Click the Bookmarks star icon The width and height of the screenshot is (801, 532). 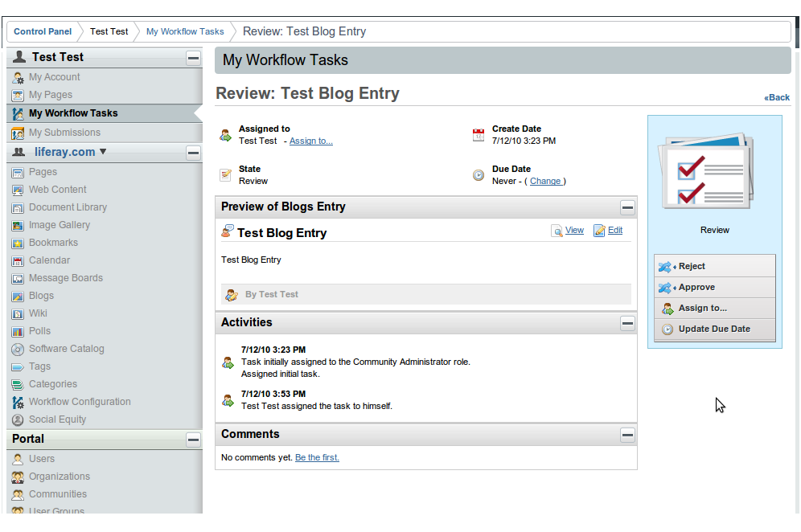18,243
